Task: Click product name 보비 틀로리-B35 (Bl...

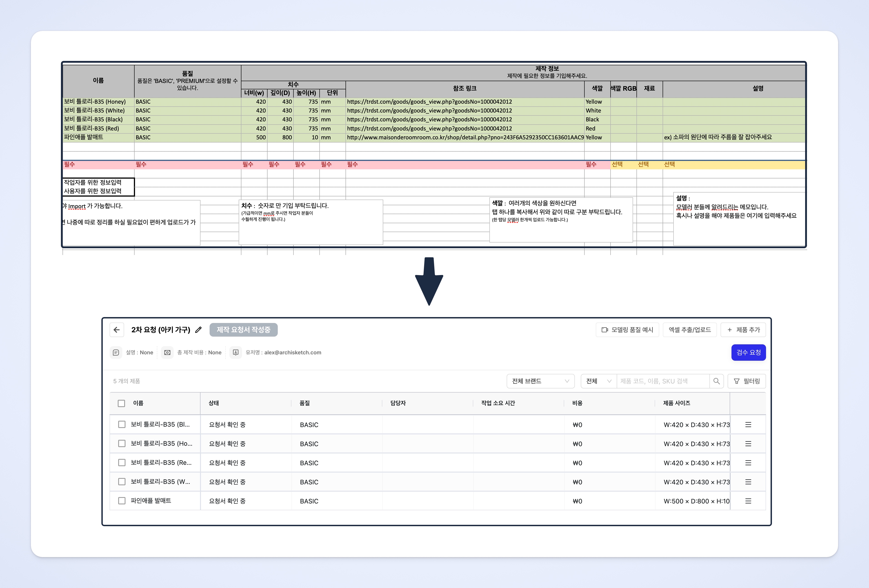Action: click(x=160, y=424)
